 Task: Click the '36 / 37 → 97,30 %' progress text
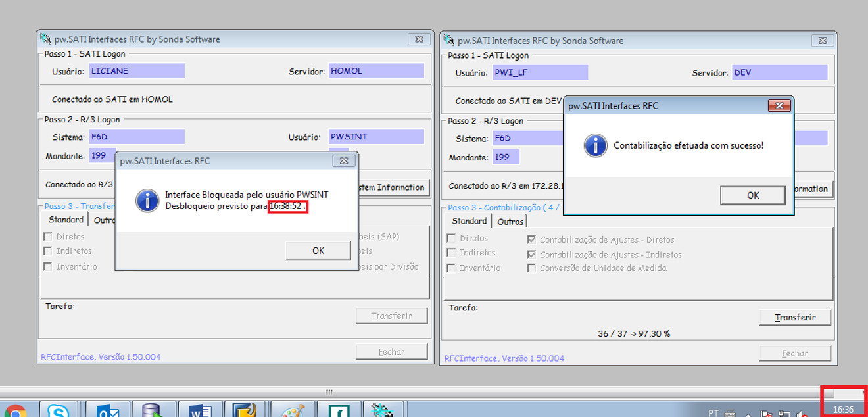633,333
